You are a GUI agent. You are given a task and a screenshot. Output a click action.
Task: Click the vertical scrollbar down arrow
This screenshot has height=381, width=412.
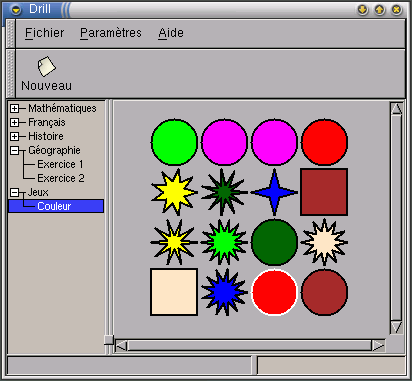tap(396, 327)
